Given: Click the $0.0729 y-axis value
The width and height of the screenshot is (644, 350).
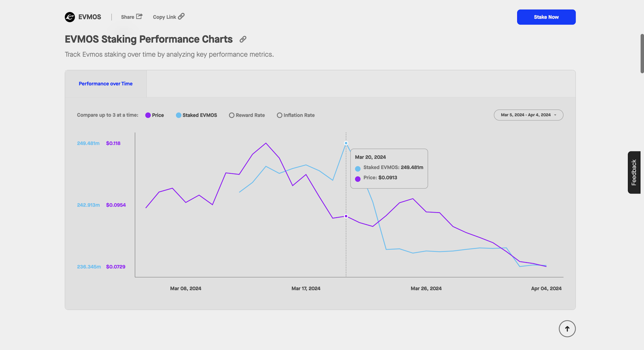Looking at the screenshot, I should point(115,267).
